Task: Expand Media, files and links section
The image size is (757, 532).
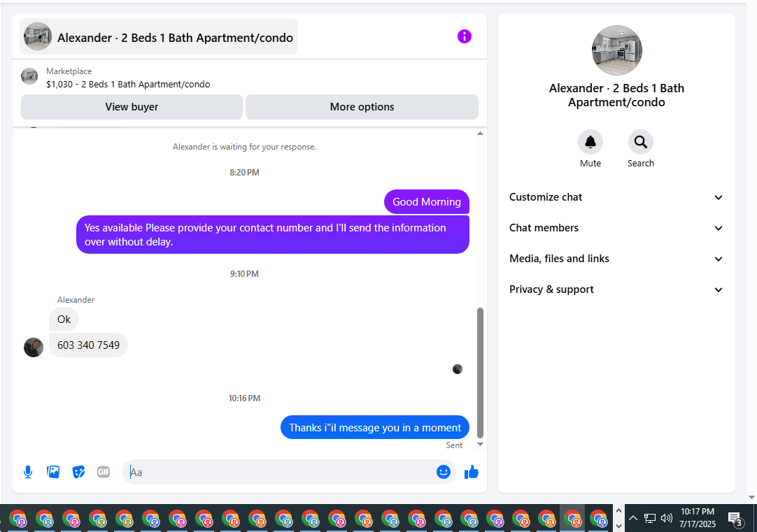Action: click(616, 259)
